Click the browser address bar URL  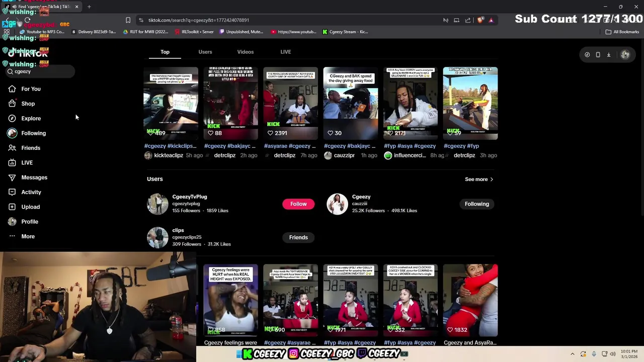point(199,20)
